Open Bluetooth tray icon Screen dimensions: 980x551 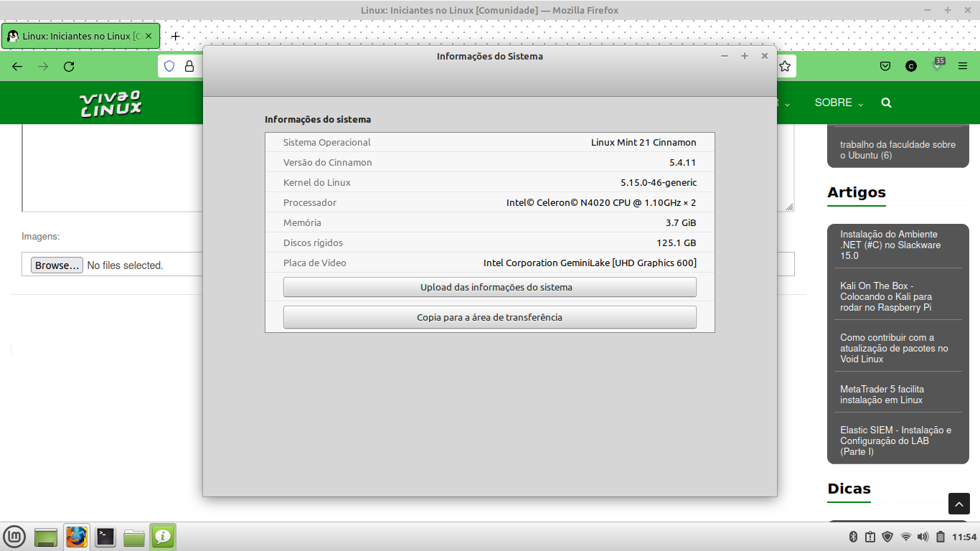854,537
